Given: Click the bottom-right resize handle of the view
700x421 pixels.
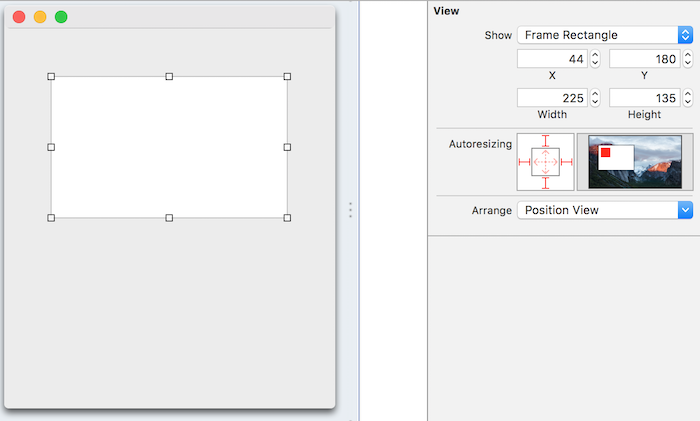Looking at the screenshot, I should 287,217.
